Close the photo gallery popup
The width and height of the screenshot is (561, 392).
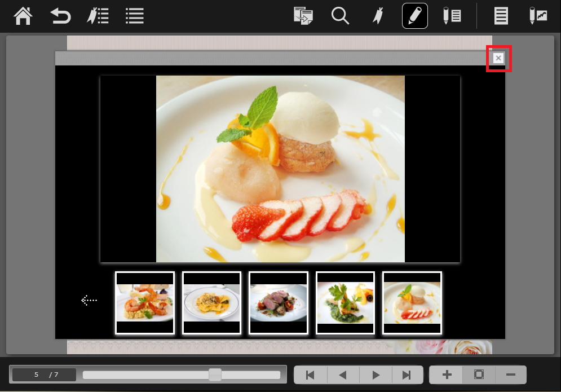(x=498, y=58)
